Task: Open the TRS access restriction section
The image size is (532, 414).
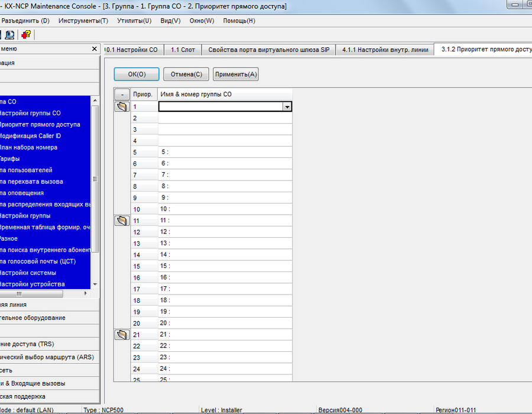Action: (50, 344)
